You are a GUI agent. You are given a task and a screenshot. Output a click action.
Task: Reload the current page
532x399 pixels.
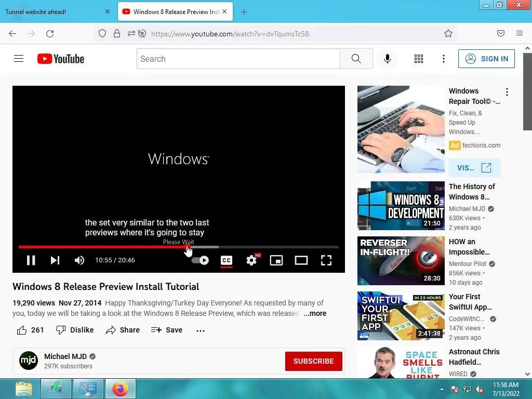[x=50, y=33]
